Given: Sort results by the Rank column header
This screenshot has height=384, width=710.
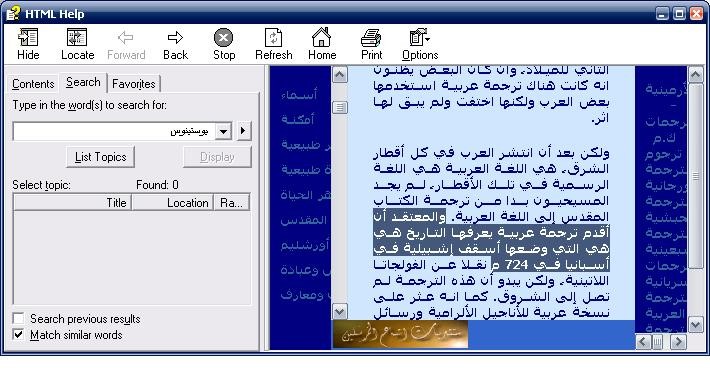Looking at the screenshot, I should point(232,203).
